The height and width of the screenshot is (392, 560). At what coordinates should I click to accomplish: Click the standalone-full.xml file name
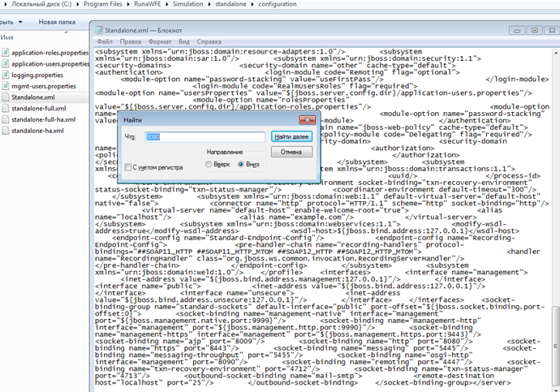(x=39, y=109)
